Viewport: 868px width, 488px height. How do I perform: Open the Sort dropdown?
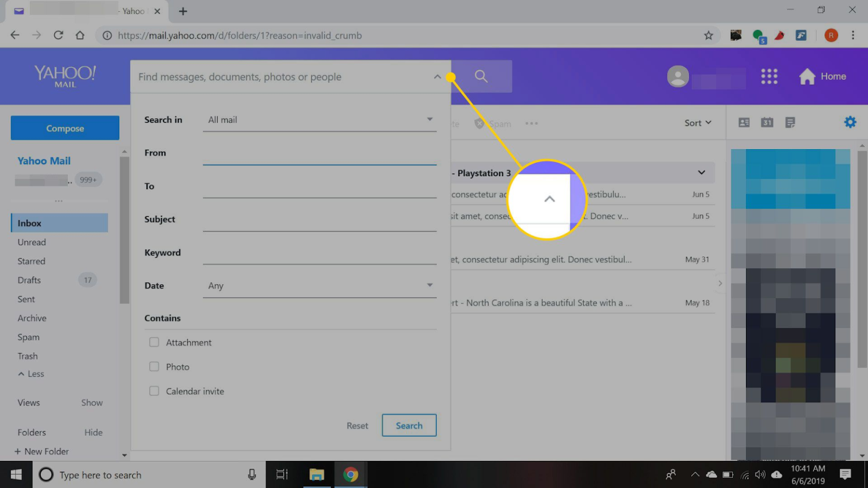click(x=698, y=123)
